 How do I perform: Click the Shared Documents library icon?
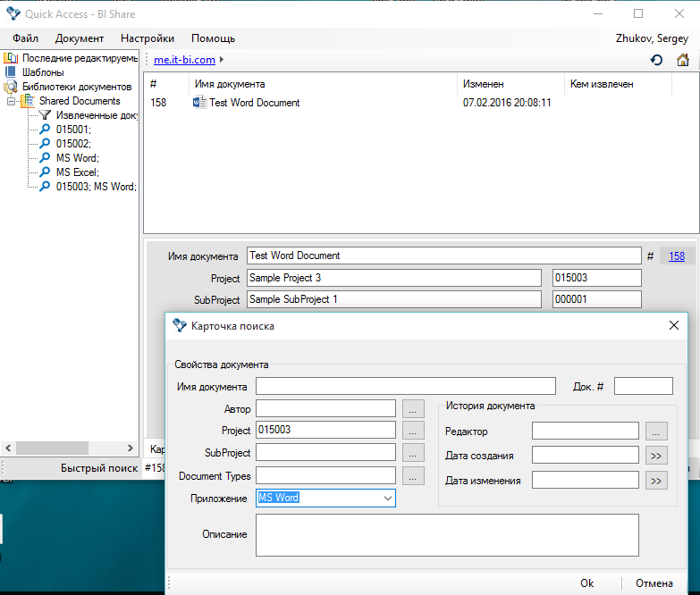click(28, 101)
